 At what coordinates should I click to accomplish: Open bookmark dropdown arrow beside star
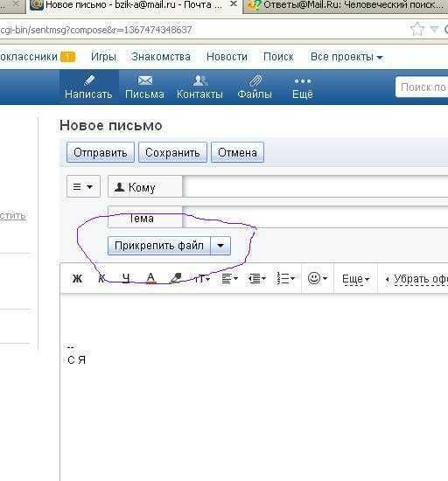pyautogui.click(x=435, y=30)
